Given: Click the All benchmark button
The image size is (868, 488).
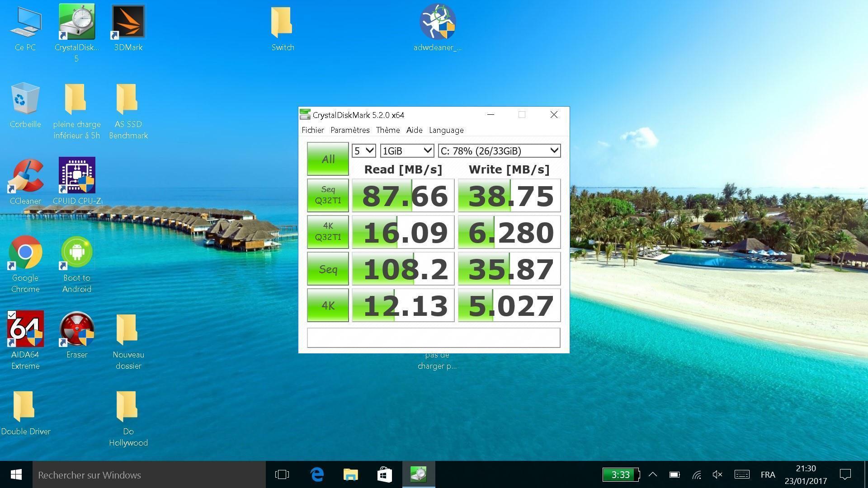Looking at the screenshot, I should (x=328, y=159).
